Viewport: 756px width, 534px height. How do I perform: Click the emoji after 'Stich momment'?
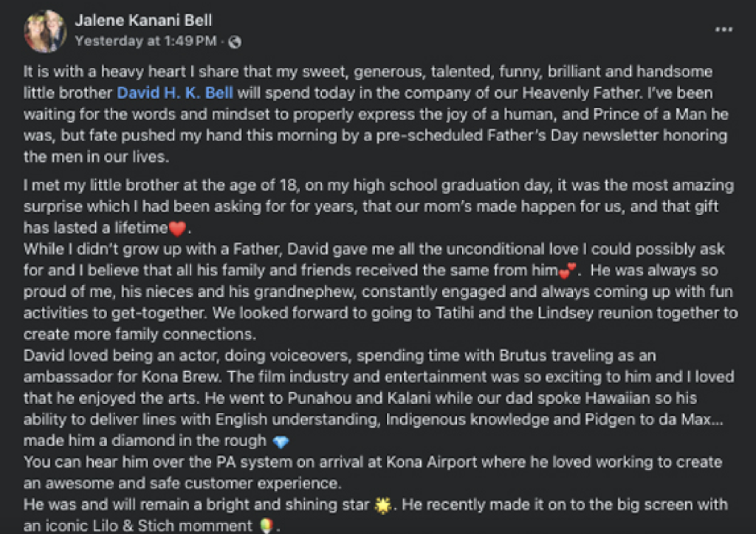[266, 527]
